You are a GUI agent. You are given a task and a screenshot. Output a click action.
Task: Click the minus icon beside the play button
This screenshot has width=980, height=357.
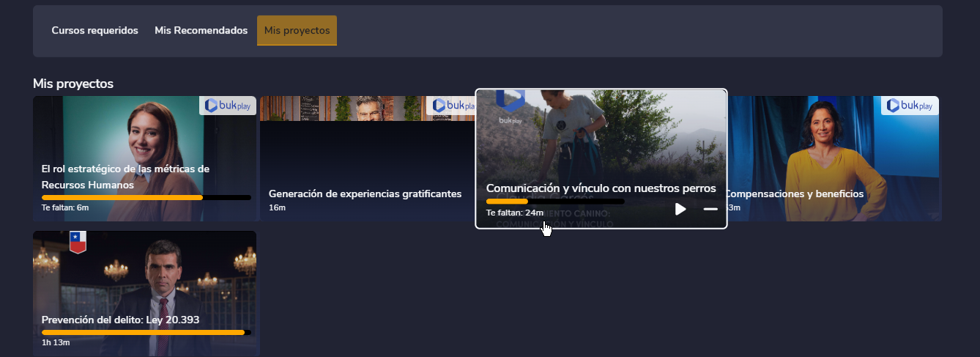pos(710,210)
